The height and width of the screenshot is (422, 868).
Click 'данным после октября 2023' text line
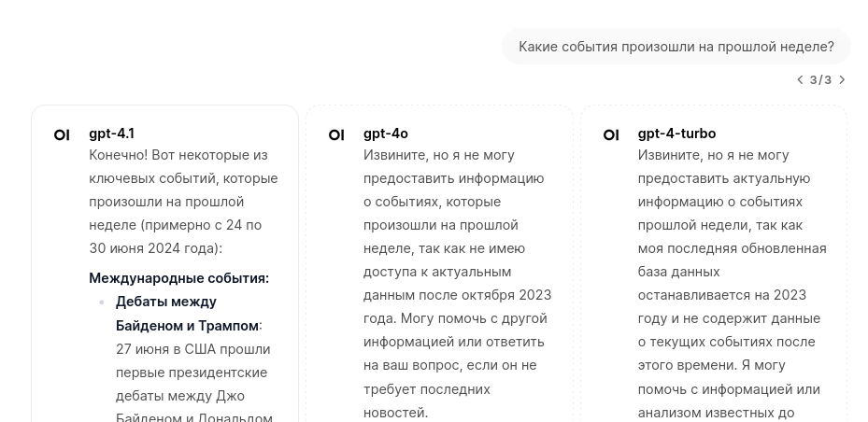(457, 295)
